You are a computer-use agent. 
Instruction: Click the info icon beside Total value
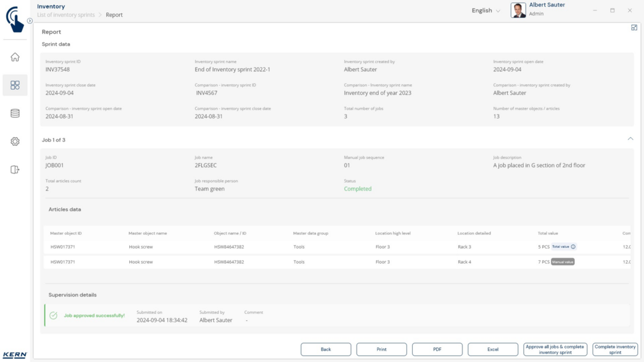(573, 247)
